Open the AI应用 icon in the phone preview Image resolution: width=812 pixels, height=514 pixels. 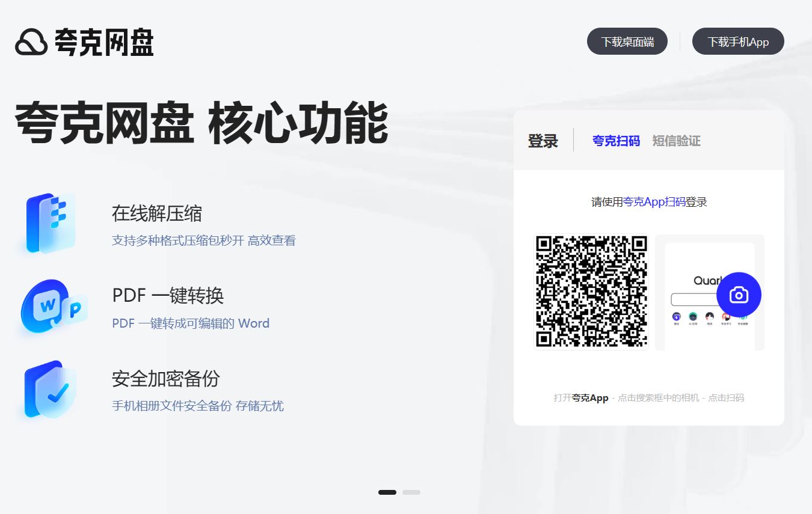coord(693,317)
